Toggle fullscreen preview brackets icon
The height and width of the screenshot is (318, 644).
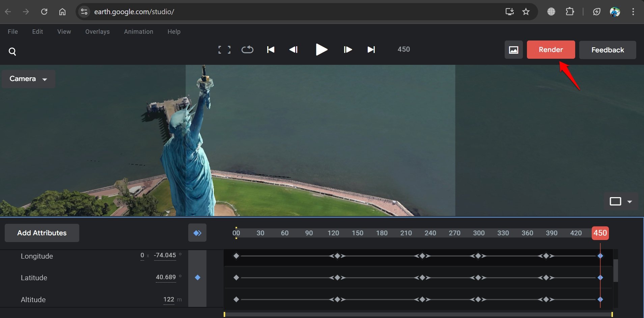pos(224,50)
